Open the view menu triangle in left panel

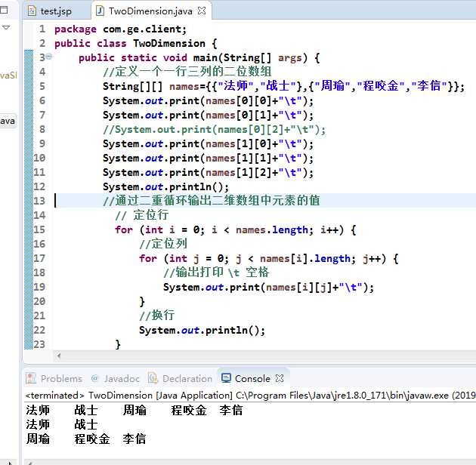[6, 28]
